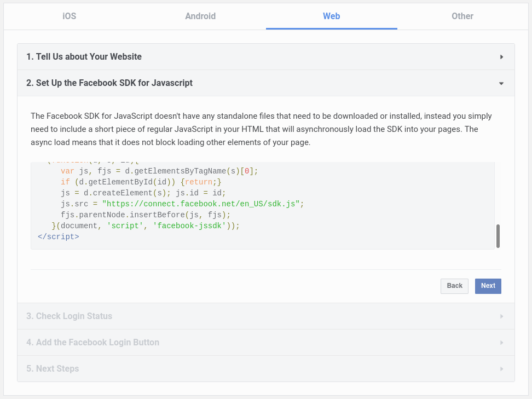Click the right-facing arrow on Tell Us about Your Website
Screen dimensions: 532x399
tap(501, 56)
